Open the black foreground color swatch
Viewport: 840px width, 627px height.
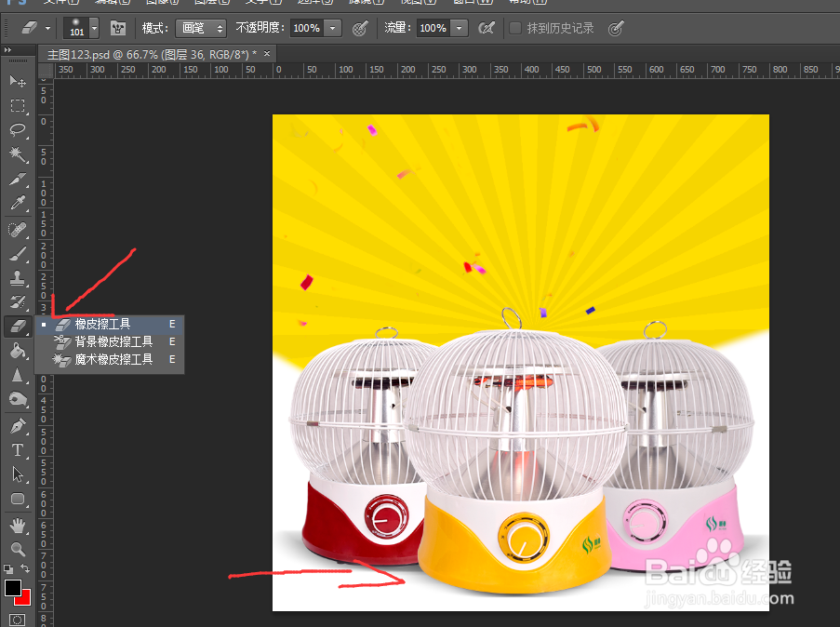point(12,587)
